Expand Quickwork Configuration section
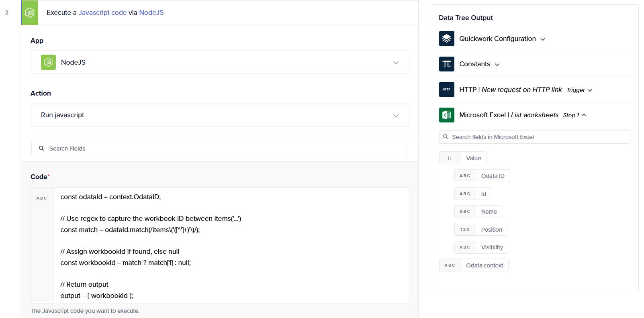 [x=543, y=39]
